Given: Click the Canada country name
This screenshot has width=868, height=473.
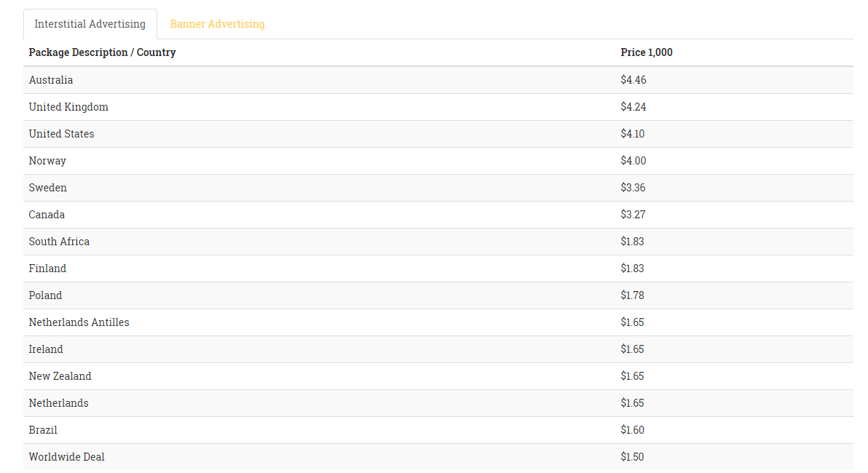Looking at the screenshot, I should (47, 215).
